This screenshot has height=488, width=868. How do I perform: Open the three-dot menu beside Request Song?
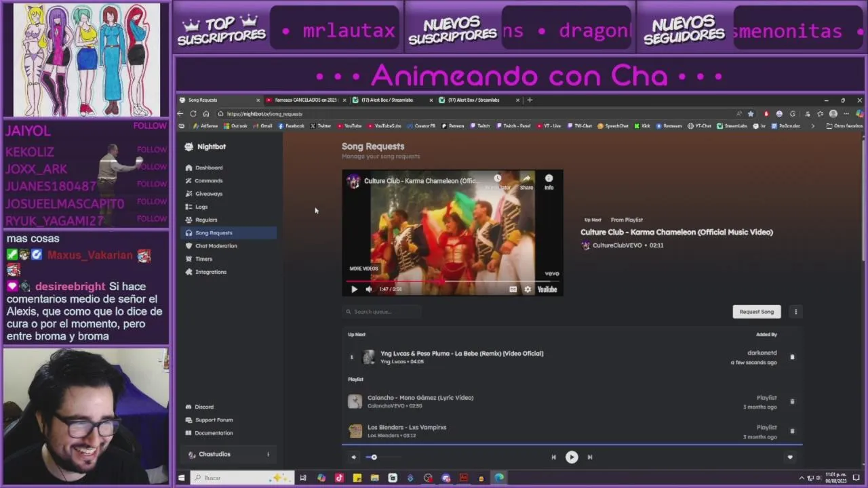point(795,312)
